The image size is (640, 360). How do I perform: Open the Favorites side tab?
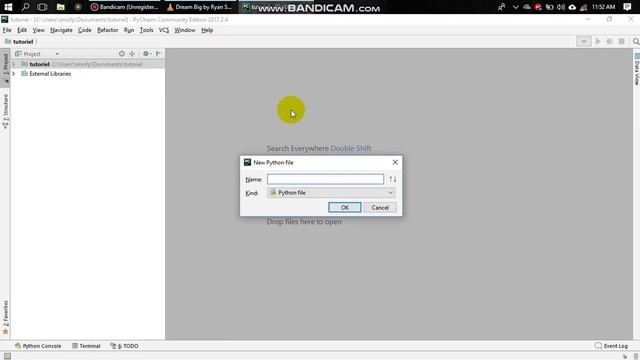[x=5, y=318]
